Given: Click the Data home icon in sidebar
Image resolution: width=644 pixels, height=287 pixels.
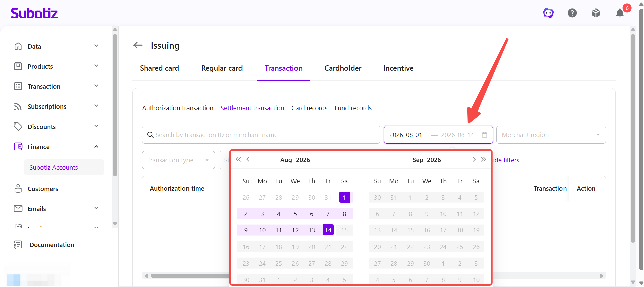Looking at the screenshot, I should tap(18, 46).
